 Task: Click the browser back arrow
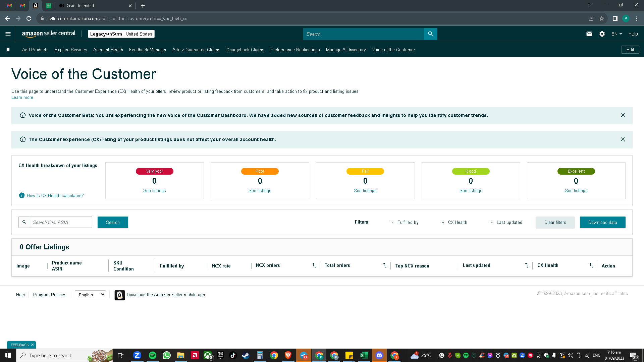(7, 19)
